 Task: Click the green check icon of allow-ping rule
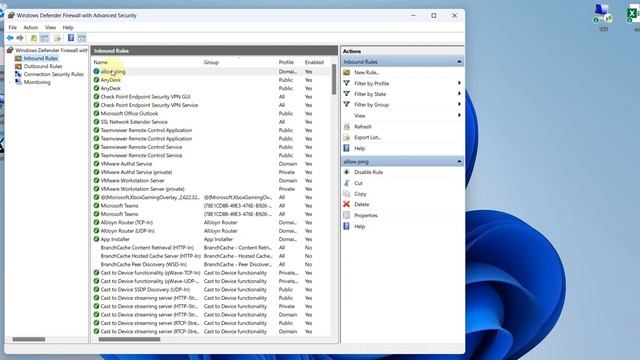click(96, 71)
